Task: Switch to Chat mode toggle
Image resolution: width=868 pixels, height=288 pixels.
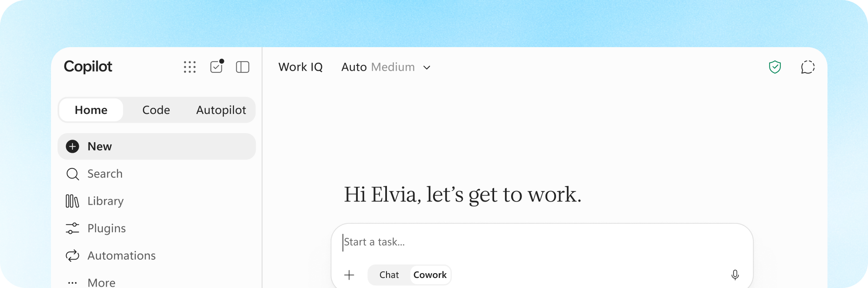Action: [x=389, y=275]
